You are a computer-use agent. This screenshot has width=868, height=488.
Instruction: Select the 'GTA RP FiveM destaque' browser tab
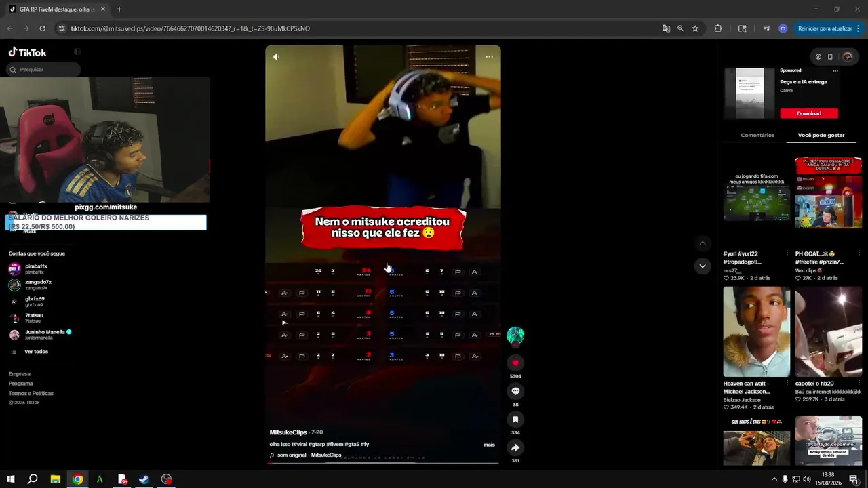tap(57, 9)
